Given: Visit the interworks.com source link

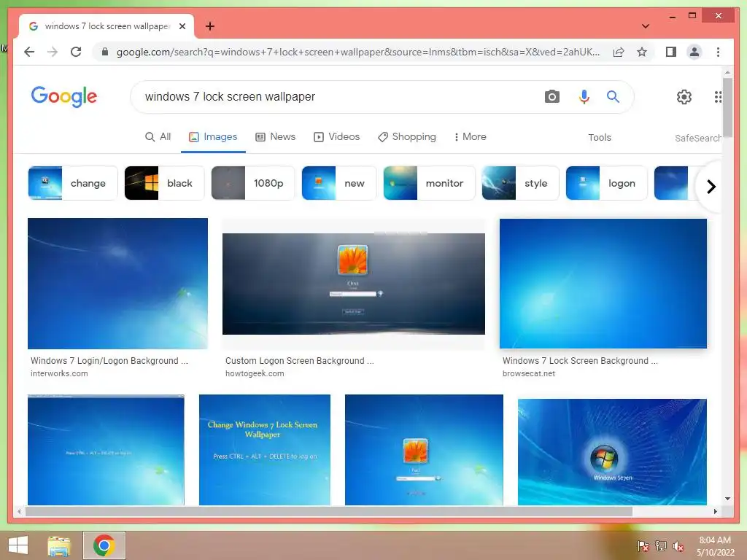Looking at the screenshot, I should coord(59,374).
